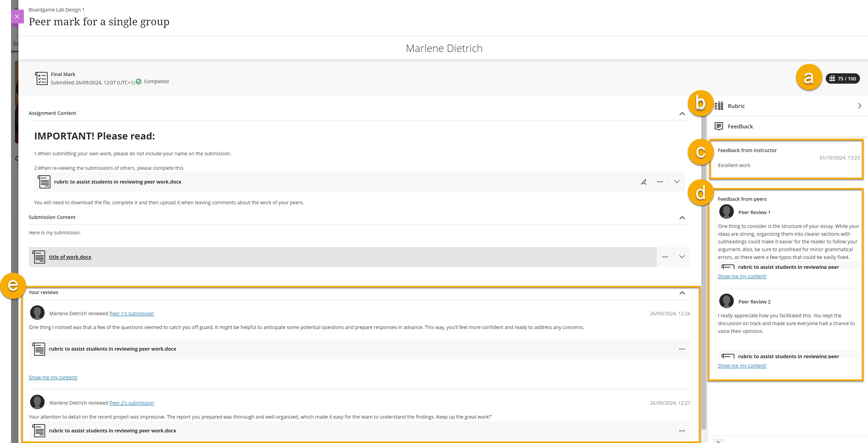Click the Final Mark checklist icon

coord(41,79)
